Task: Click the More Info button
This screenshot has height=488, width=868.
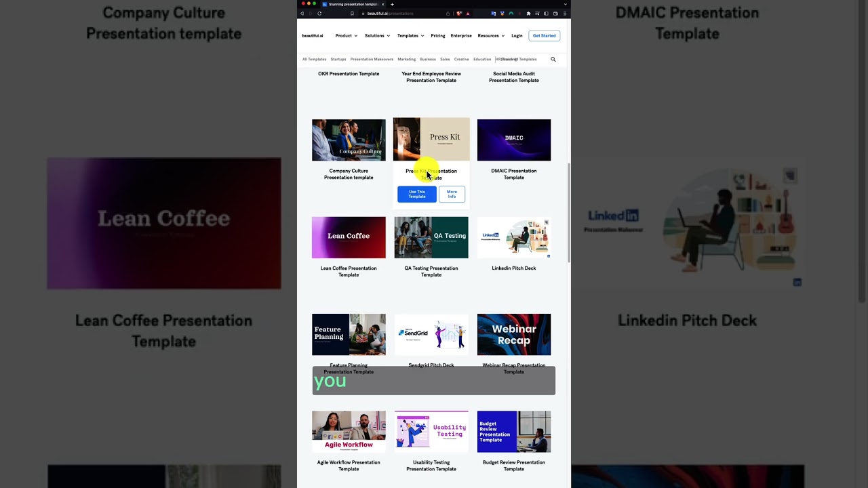Action: pyautogui.click(x=452, y=195)
